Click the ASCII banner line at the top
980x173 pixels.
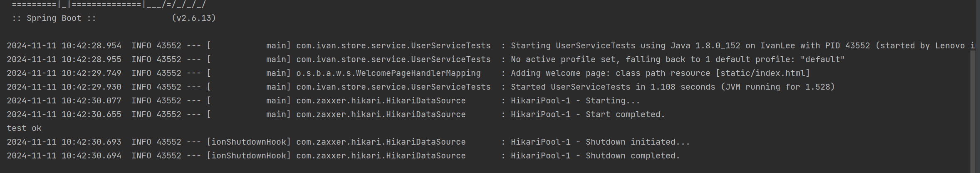click(x=109, y=5)
